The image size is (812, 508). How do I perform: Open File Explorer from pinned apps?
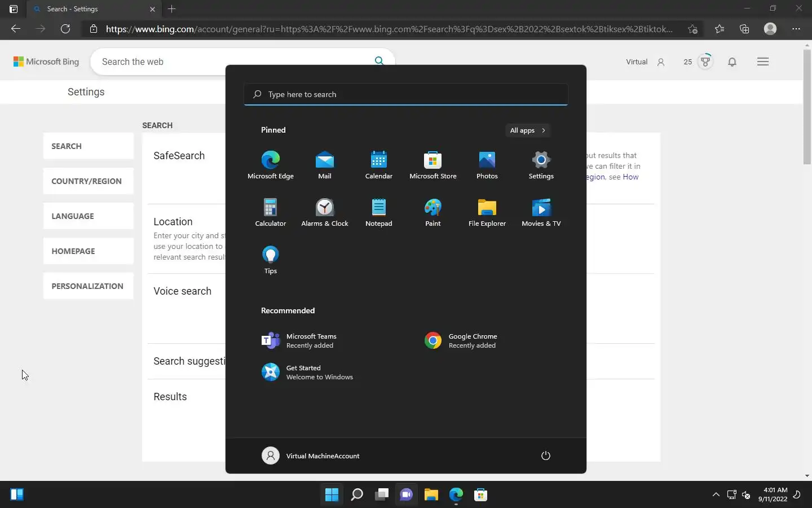tap(487, 213)
